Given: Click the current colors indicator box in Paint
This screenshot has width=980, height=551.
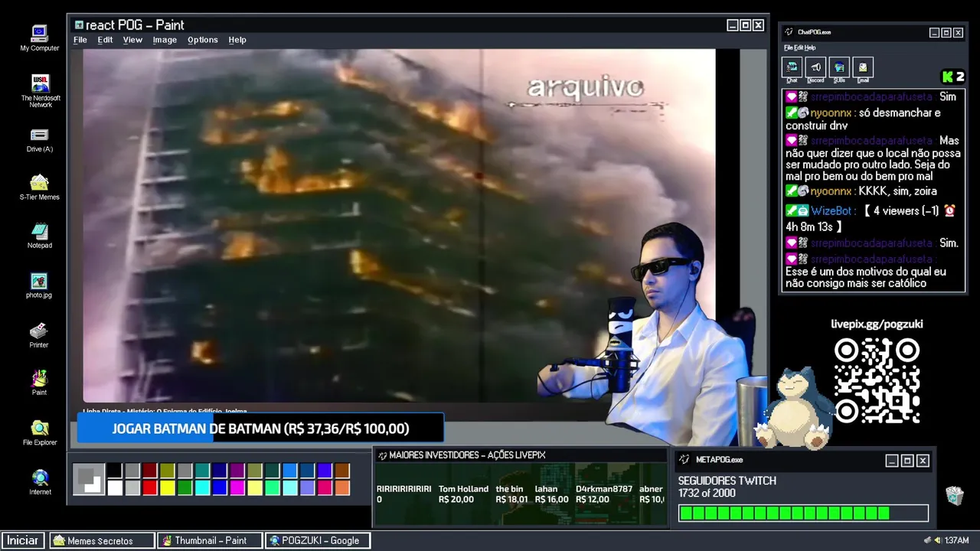Looking at the screenshot, I should pos(89,480).
